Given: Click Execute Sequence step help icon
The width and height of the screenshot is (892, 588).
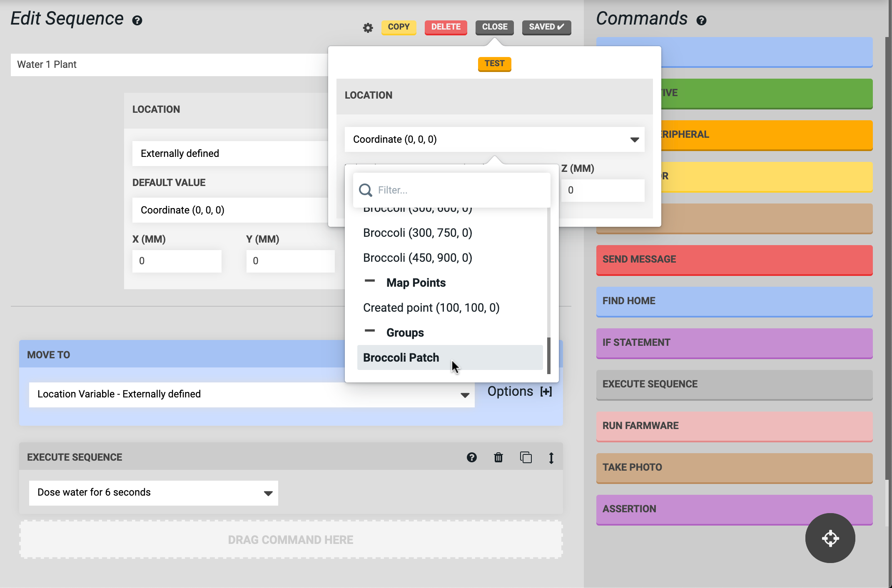Looking at the screenshot, I should (471, 457).
